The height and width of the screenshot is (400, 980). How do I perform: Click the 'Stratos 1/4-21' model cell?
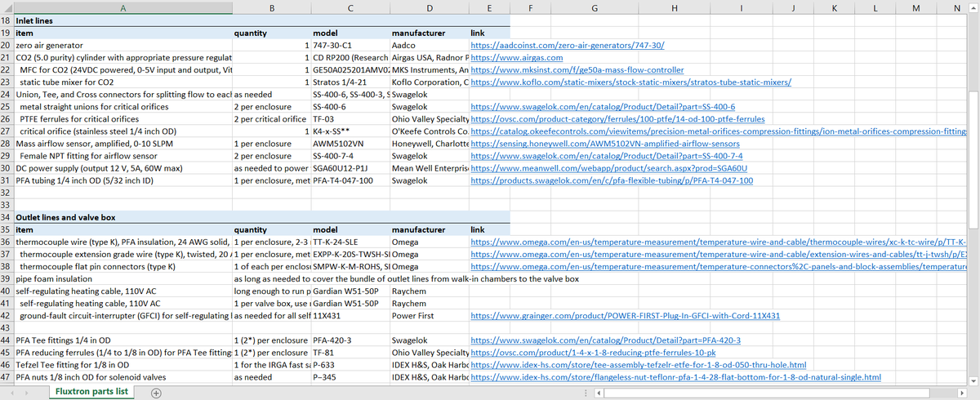350,82
